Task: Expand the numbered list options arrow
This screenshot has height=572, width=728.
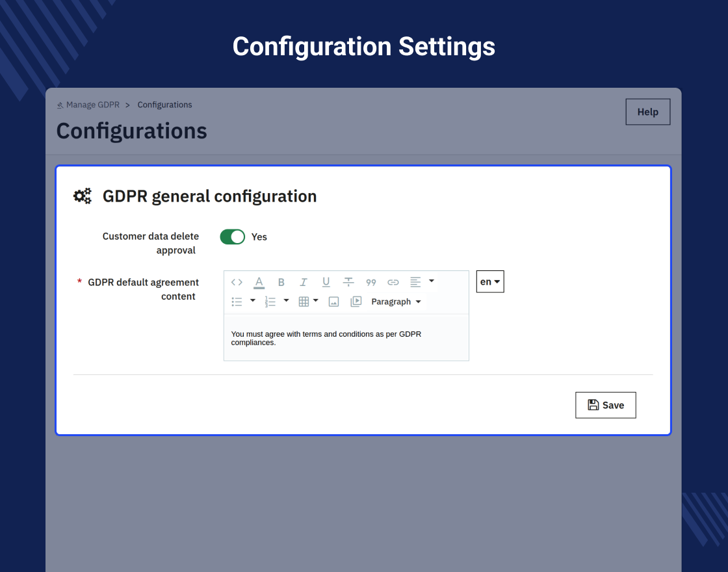Action: [x=286, y=301]
